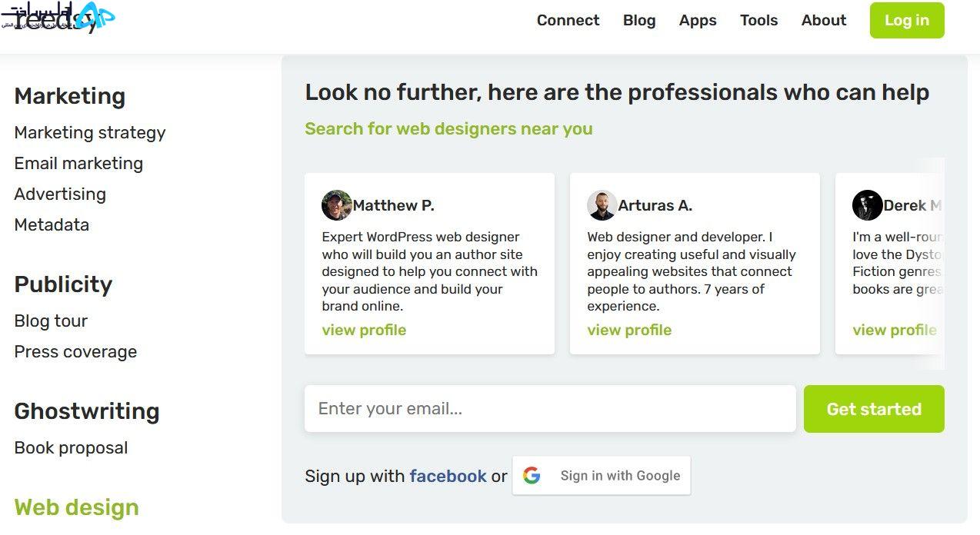980x535 pixels.
Task: Click Arturas A.'s profile avatar
Action: click(602, 205)
